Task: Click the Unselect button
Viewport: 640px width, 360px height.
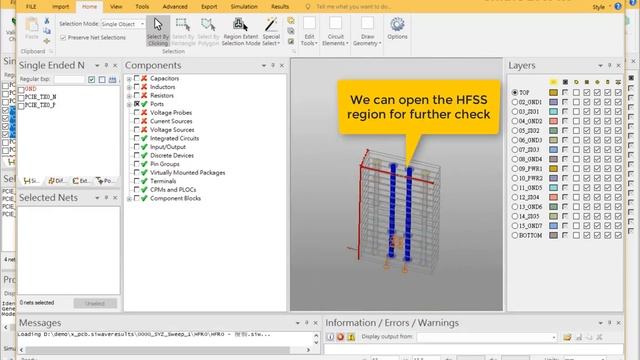Action: [95, 303]
